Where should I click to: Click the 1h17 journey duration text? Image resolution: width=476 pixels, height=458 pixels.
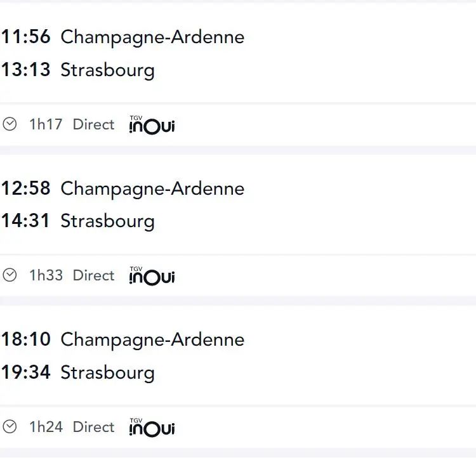(46, 124)
